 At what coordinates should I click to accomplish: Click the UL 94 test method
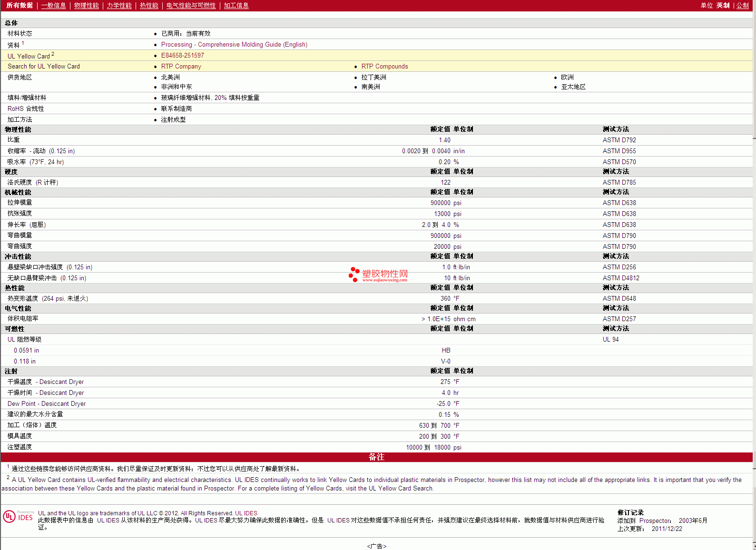click(610, 339)
